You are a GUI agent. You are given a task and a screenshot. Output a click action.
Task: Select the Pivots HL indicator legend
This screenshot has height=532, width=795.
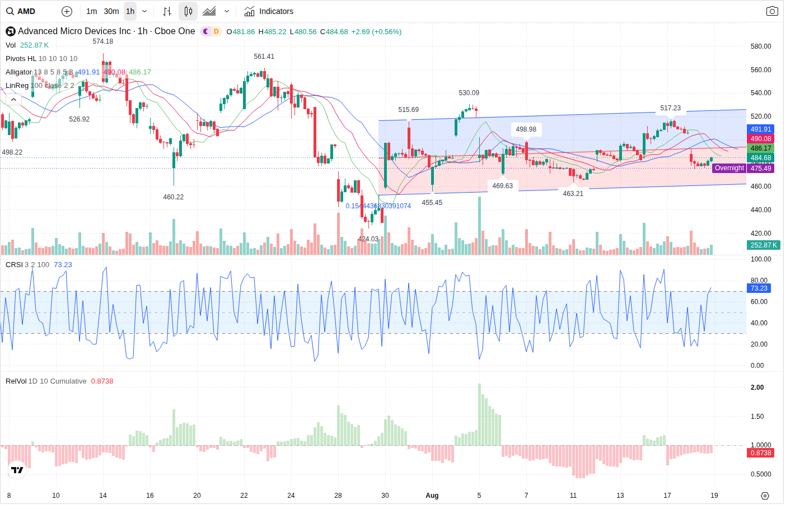pyautogui.click(x=21, y=58)
